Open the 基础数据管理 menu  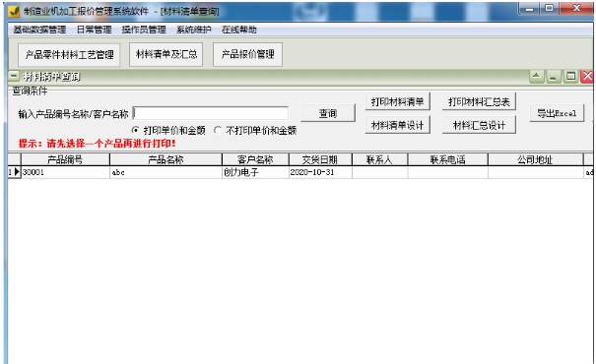(39, 30)
